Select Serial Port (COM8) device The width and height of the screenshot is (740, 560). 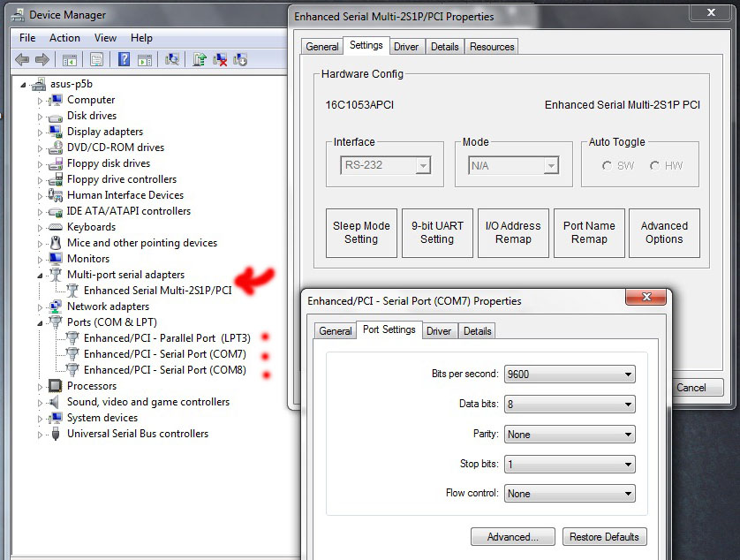pos(164,370)
